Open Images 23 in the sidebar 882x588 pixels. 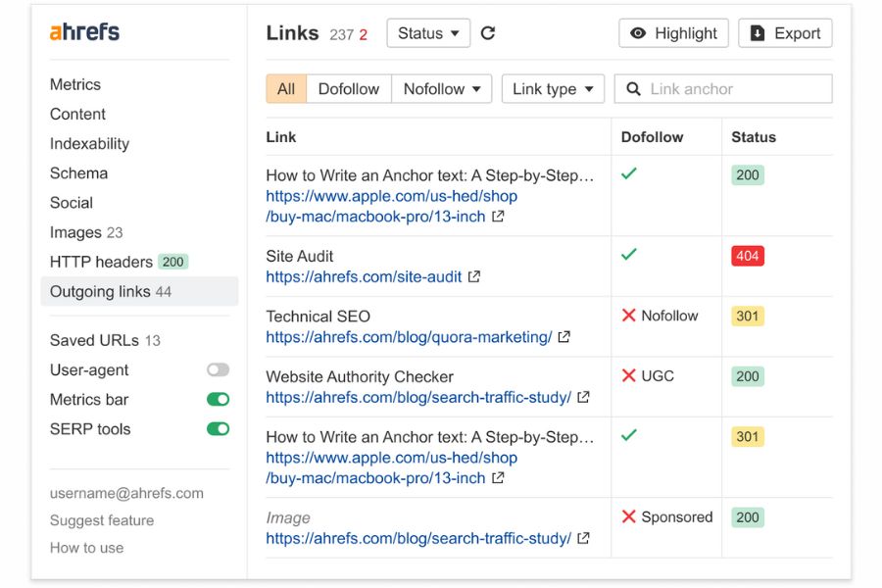(x=86, y=232)
